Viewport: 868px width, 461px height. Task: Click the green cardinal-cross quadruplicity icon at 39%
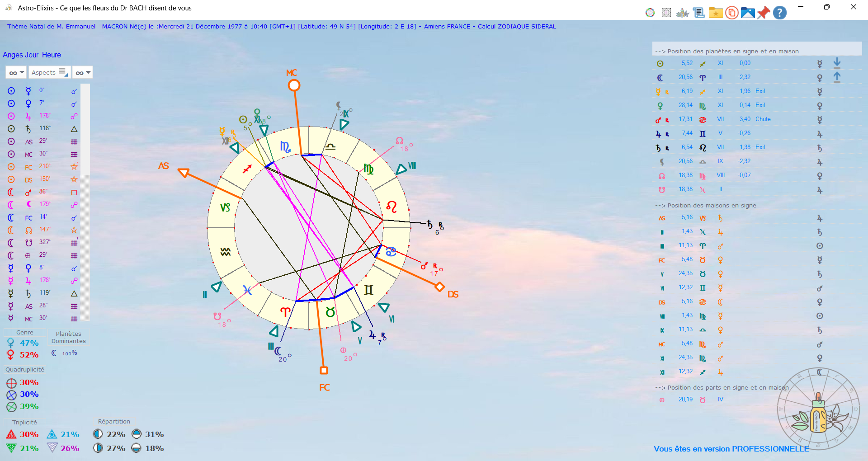11,407
